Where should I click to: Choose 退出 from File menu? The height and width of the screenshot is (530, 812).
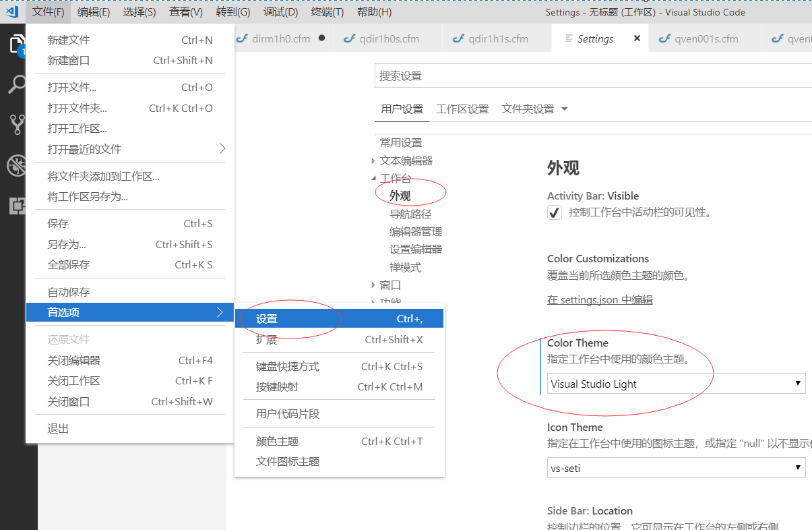click(130, 428)
